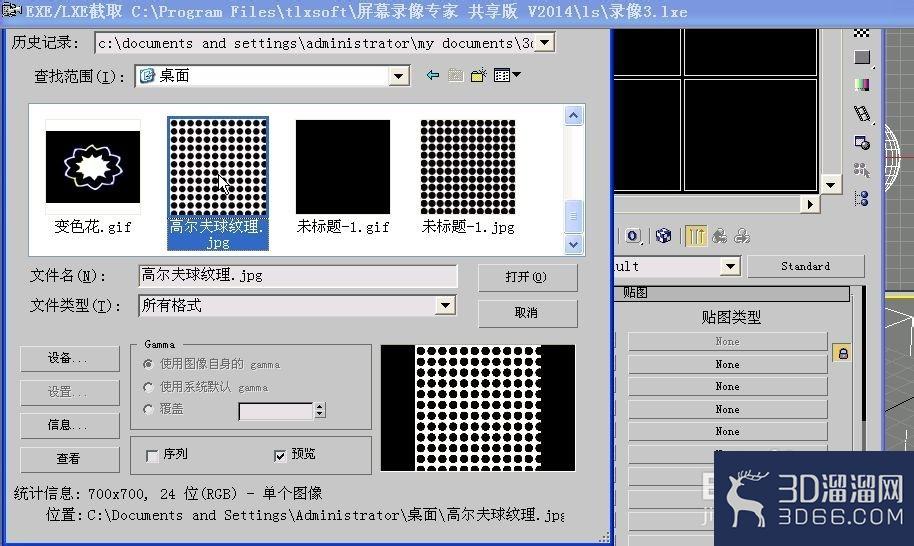This screenshot has height=546, width=914.
Task: Toggle the checkered sample background in the Material Editor
Action: (x=862, y=34)
